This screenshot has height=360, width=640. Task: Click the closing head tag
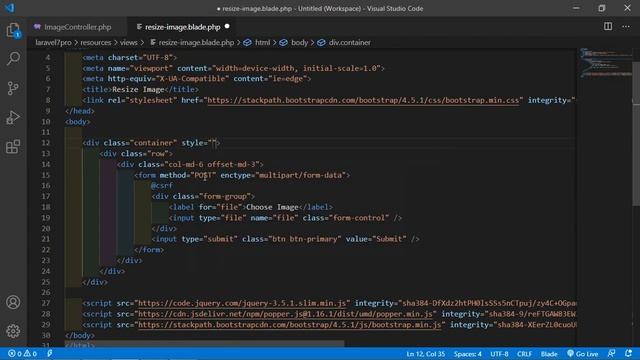(x=80, y=111)
